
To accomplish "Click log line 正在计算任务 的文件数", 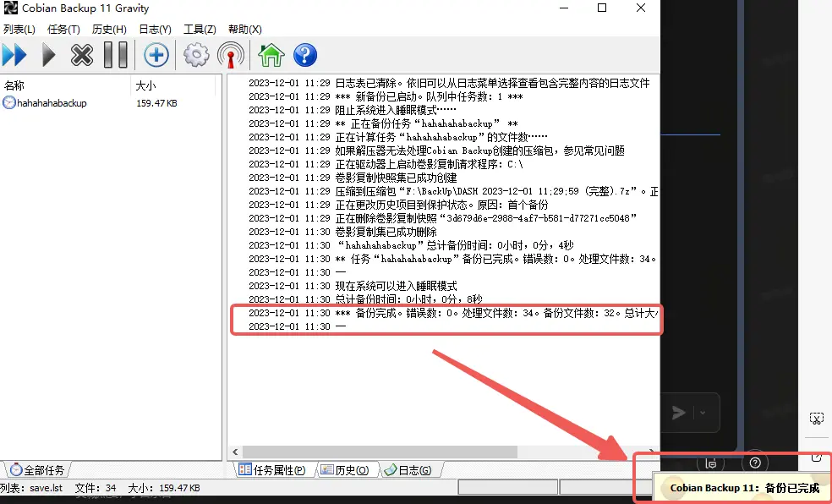I will pyautogui.click(x=441, y=137).
